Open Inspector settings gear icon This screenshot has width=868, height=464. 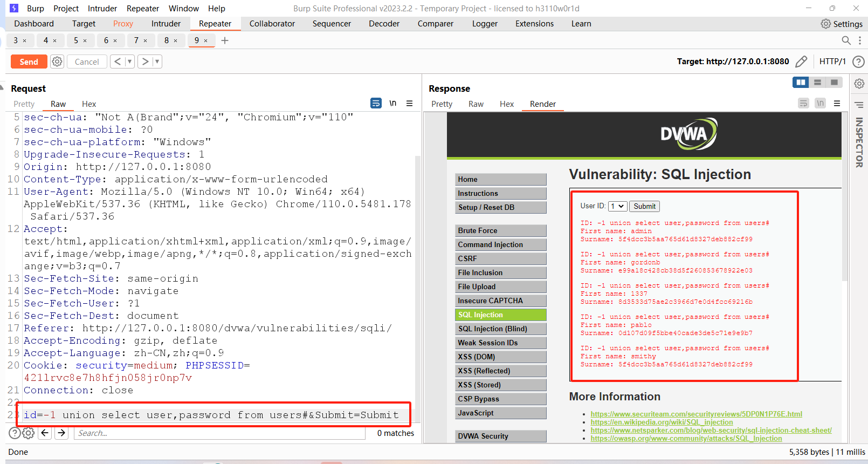click(x=859, y=84)
